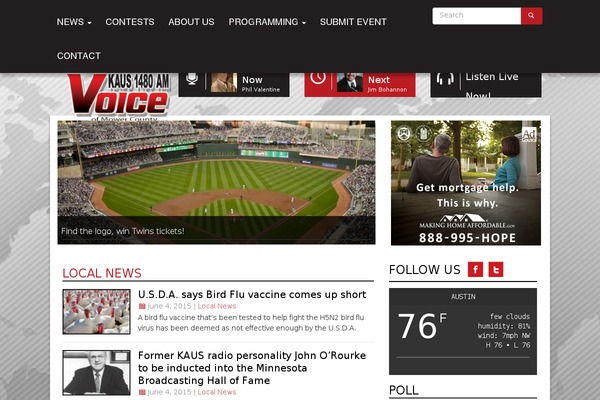Click the John O'Rourke portrait thumbnail
600x400 pixels.
click(96, 372)
